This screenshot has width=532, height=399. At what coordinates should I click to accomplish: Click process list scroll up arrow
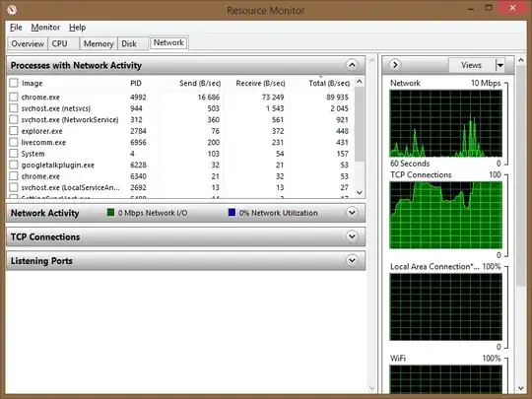[x=360, y=82]
